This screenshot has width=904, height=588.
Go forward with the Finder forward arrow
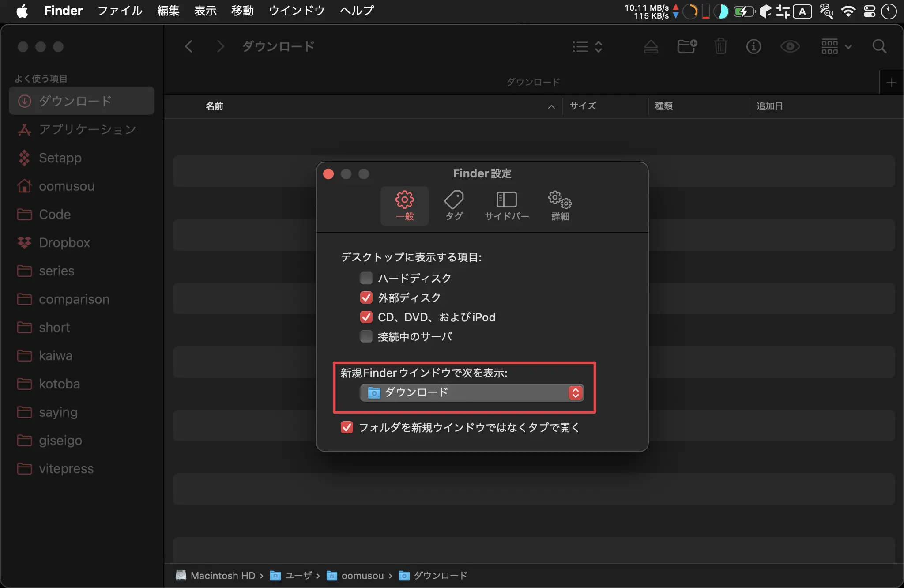(220, 46)
